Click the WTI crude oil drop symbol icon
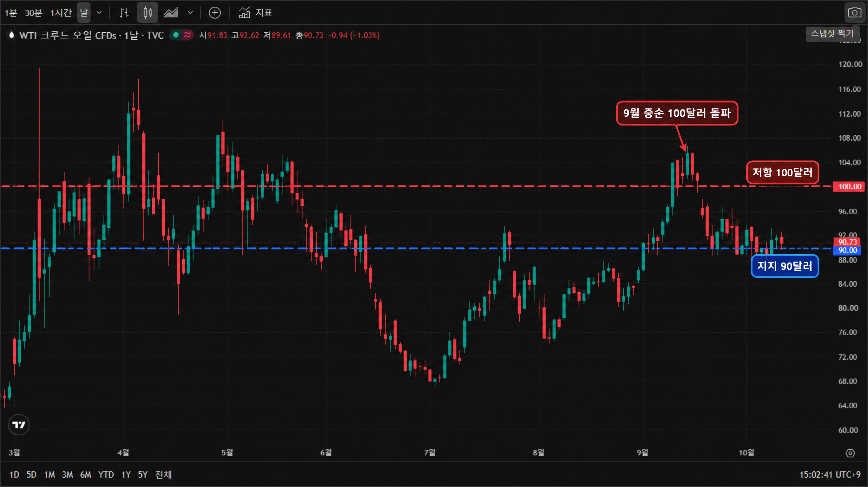This screenshot has width=868, height=487. point(11,35)
